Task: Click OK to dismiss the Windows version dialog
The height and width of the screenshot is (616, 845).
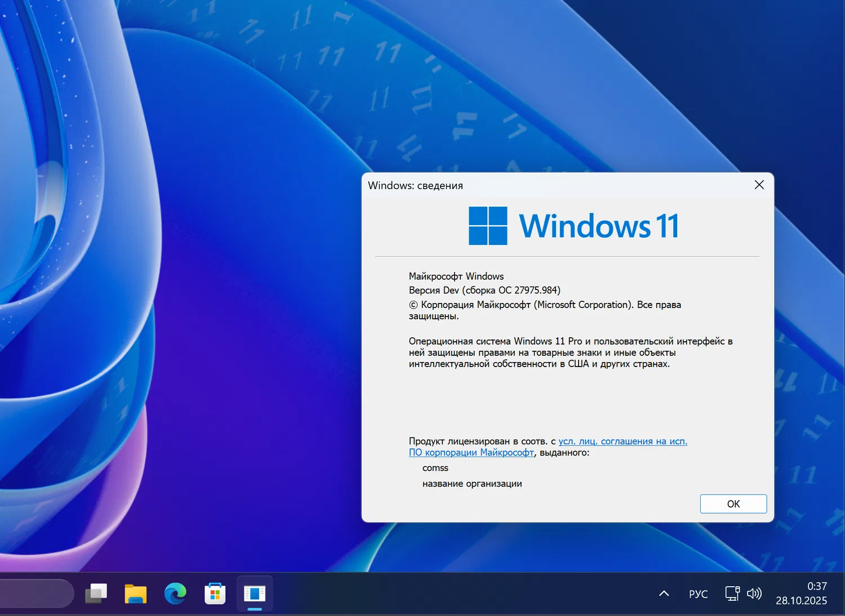Action: (733, 503)
